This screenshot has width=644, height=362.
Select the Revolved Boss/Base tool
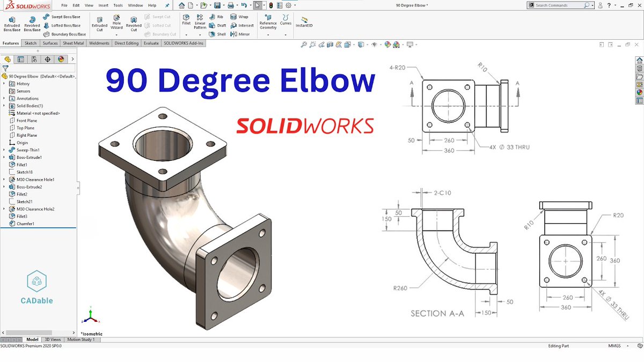click(32, 23)
